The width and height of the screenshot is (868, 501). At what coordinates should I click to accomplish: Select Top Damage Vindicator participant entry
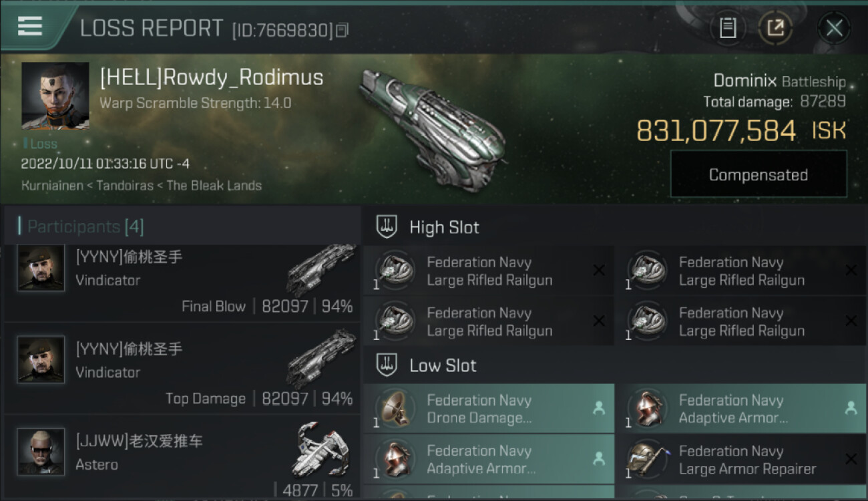click(x=182, y=369)
